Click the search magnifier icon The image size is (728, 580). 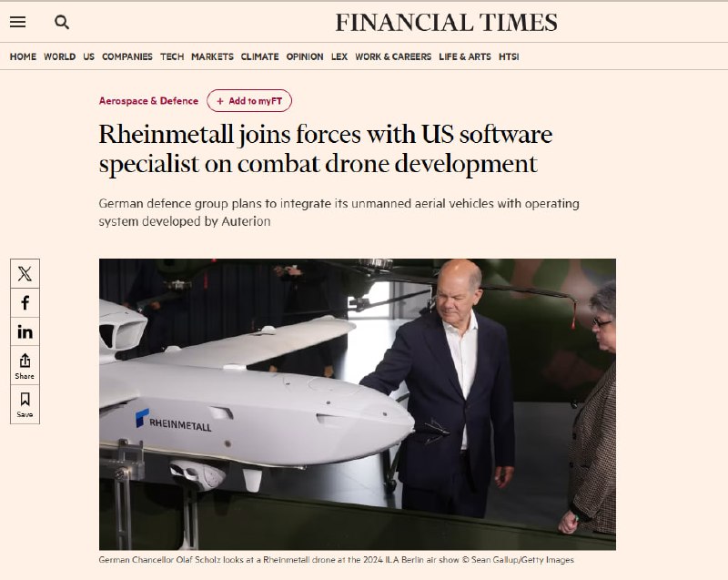(62, 22)
